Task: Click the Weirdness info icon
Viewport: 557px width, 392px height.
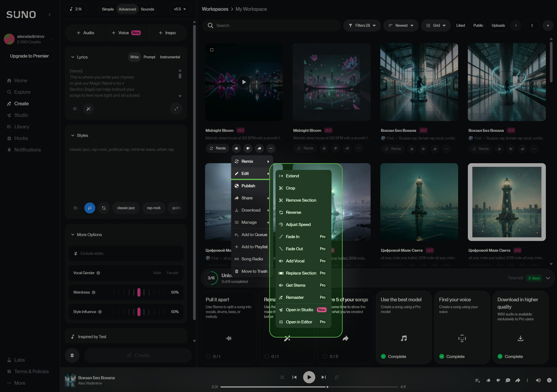Action: click(94, 292)
